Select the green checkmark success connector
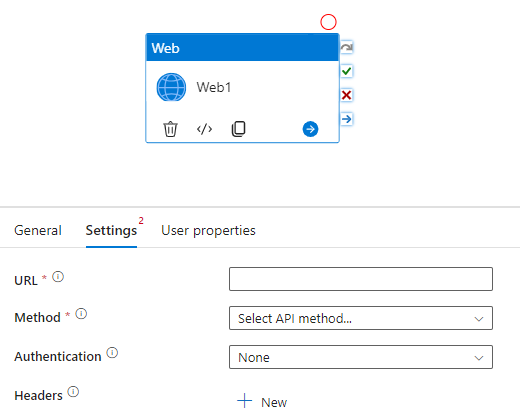This screenshot has width=520, height=420. (x=347, y=71)
